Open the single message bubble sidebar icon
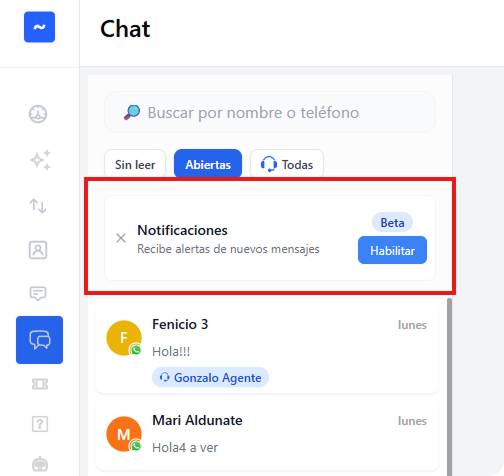Screen dimensions: 504x476 pos(38,294)
